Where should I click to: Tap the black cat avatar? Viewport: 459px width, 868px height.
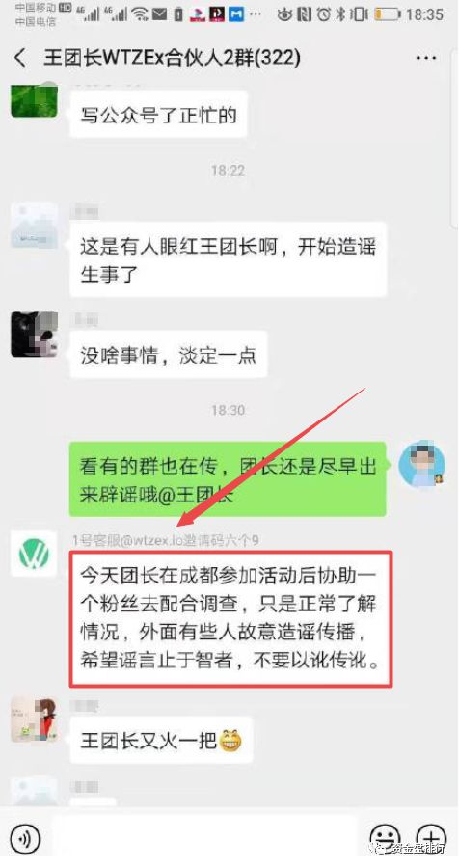click(x=34, y=334)
